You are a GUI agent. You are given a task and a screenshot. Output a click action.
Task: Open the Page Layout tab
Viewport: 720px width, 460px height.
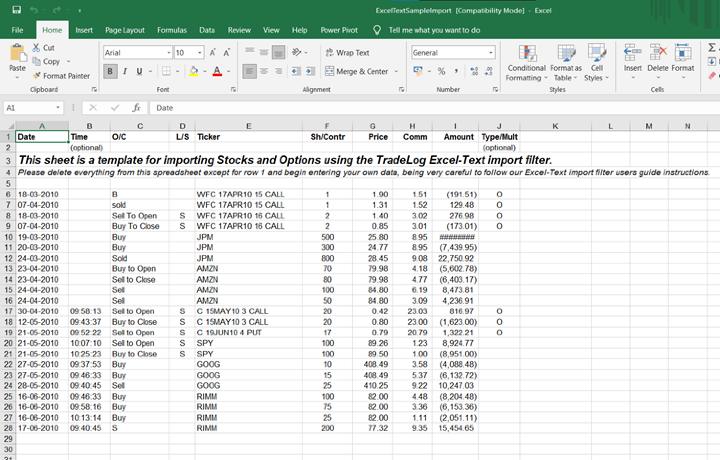tap(125, 30)
